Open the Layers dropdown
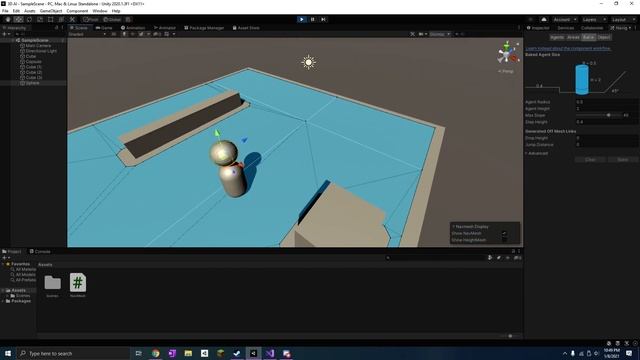640x360 pixels. [594, 19]
